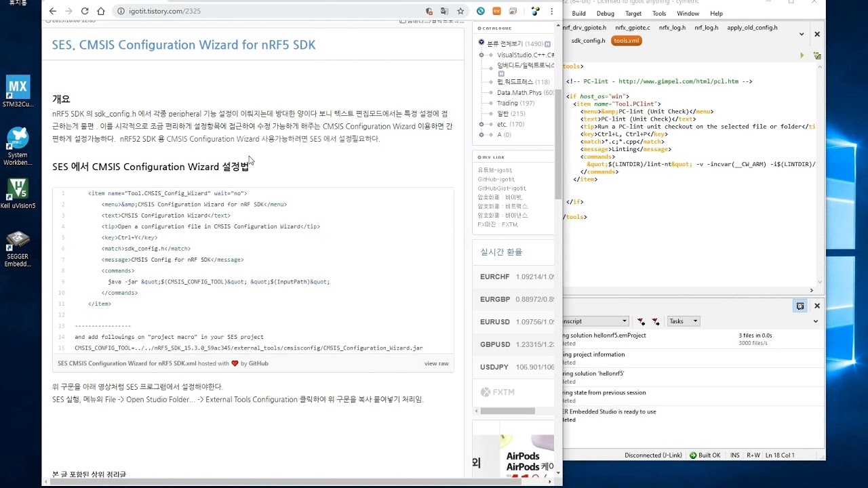Open the System Workbench desktop icon
868x488 pixels.
tap(17, 146)
